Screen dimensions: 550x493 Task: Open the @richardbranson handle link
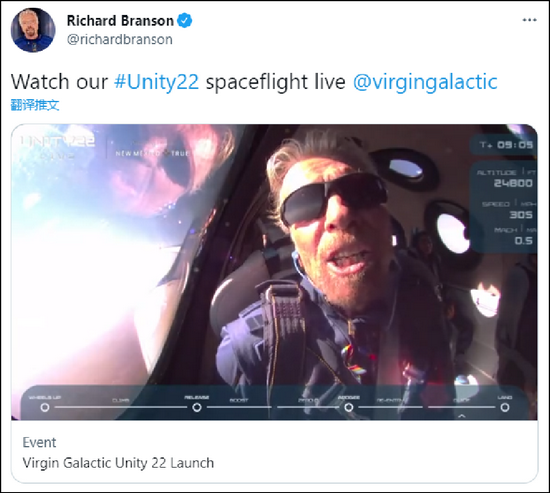click(x=120, y=39)
